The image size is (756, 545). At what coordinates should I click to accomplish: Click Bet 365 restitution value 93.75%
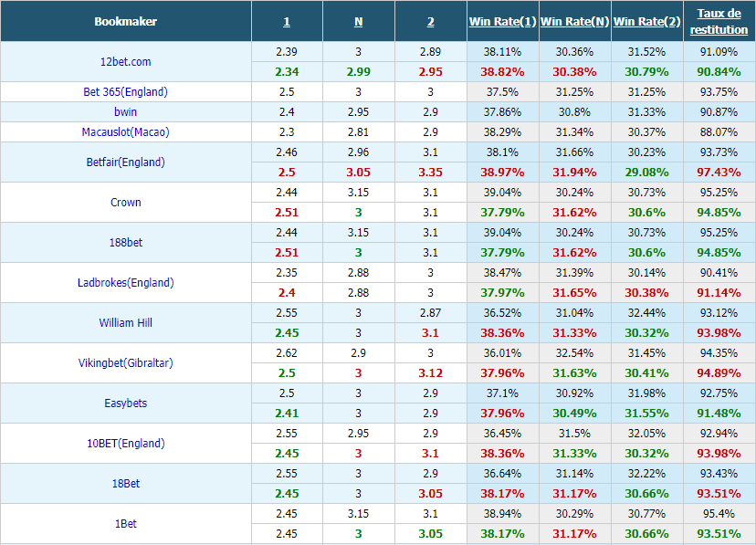(719, 92)
